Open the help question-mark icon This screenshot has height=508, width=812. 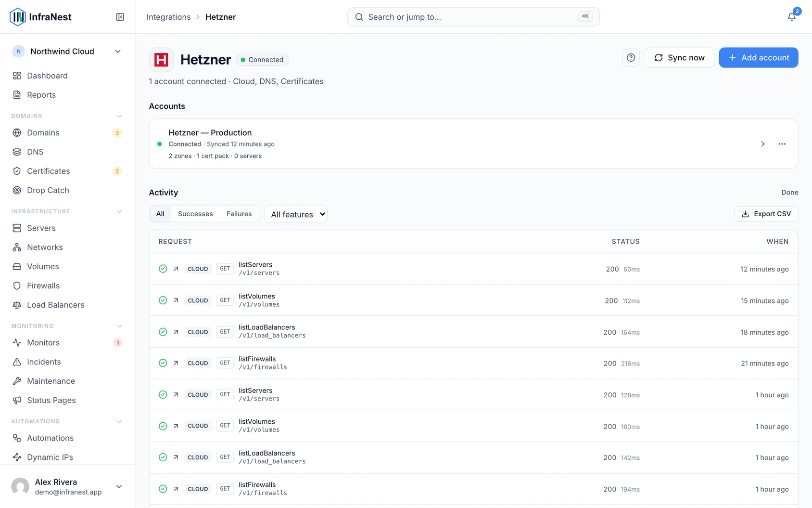point(631,58)
